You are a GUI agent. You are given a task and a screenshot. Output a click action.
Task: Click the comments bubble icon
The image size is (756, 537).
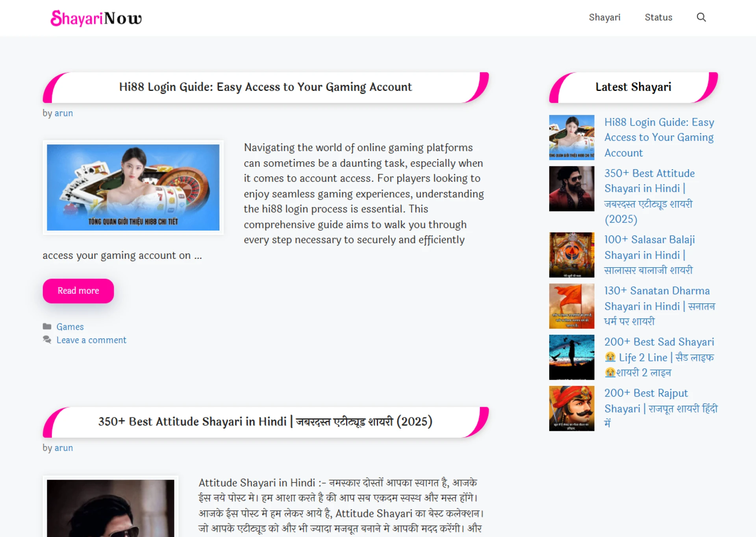(x=47, y=340)
